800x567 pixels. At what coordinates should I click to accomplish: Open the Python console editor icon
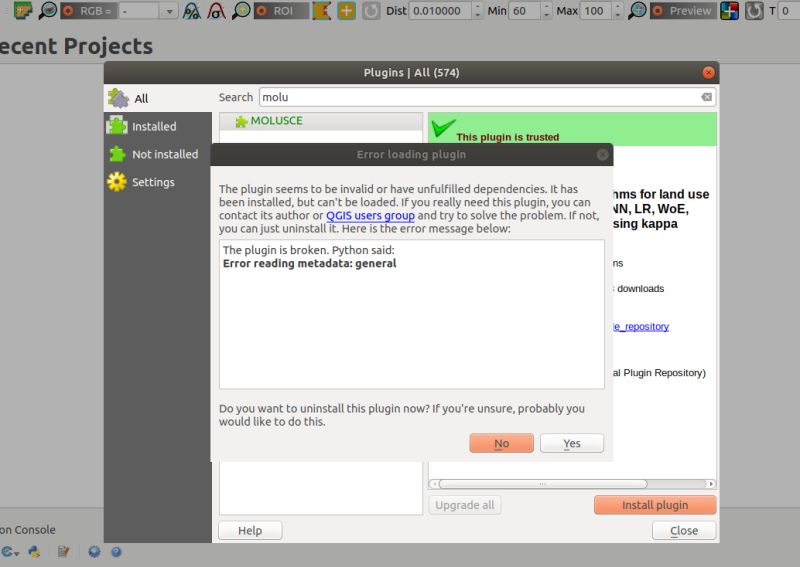pyautogui.click(x=63, y=552)
